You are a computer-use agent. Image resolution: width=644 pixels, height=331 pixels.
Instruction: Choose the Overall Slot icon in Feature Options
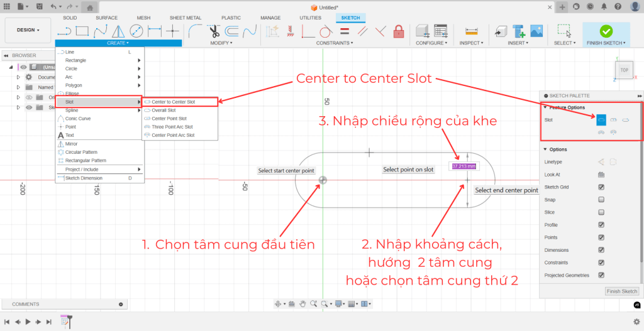tap(613, 119)
